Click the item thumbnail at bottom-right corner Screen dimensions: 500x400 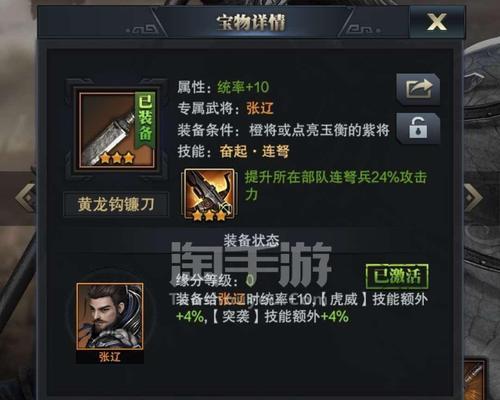click(475, 379)
